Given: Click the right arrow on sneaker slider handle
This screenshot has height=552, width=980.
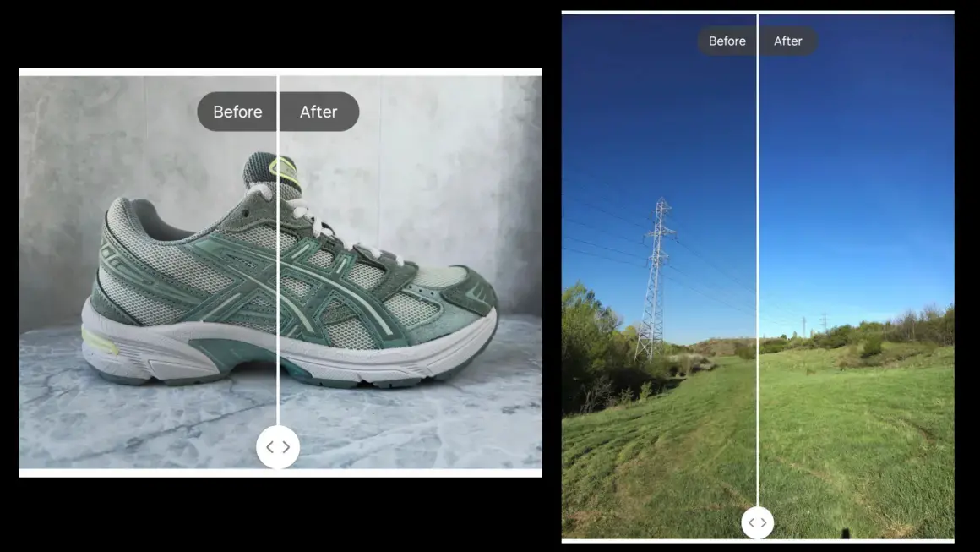Looking at the screenshot, I should [286, 447].
